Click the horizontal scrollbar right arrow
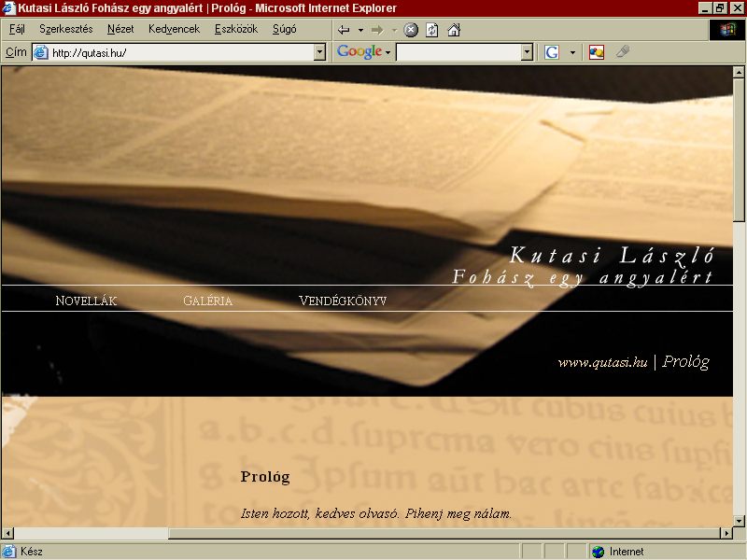The image size is (747, 560). pos(726,533)
